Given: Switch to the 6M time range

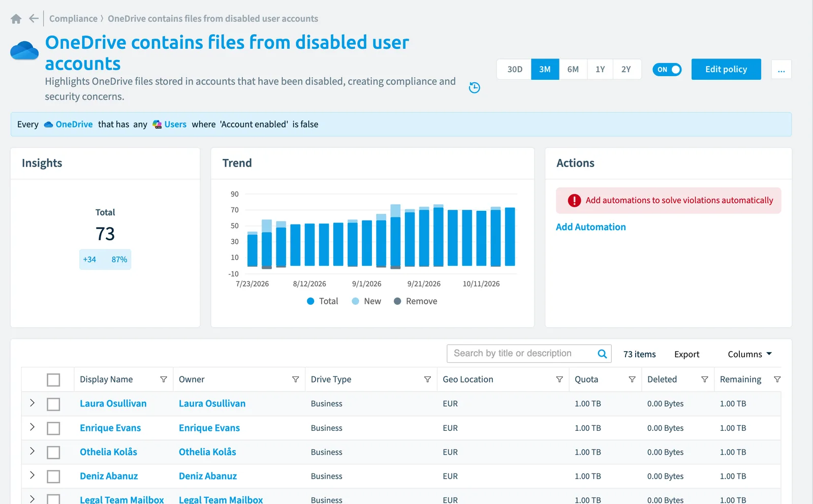Looking at the screenshot, I should (x=573, y=70).
